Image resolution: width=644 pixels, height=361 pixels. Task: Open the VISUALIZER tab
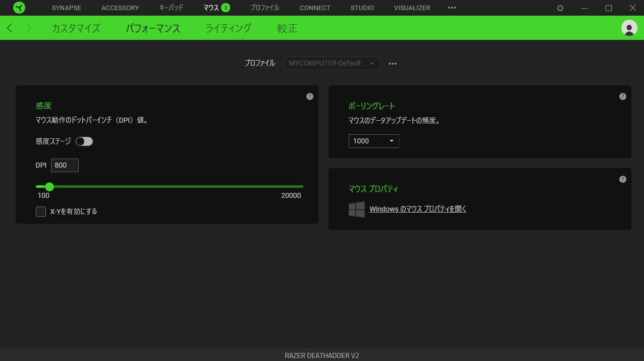pos(412,8)
